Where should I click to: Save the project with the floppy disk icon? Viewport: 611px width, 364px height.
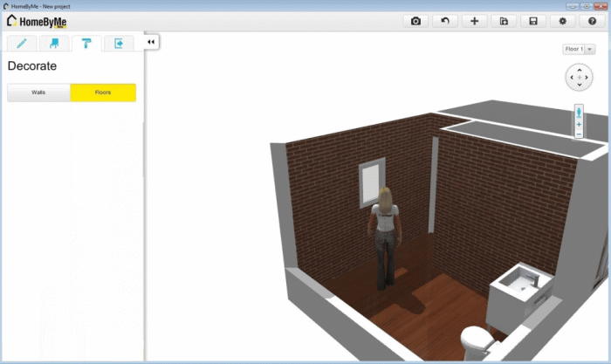coord(533,21)
